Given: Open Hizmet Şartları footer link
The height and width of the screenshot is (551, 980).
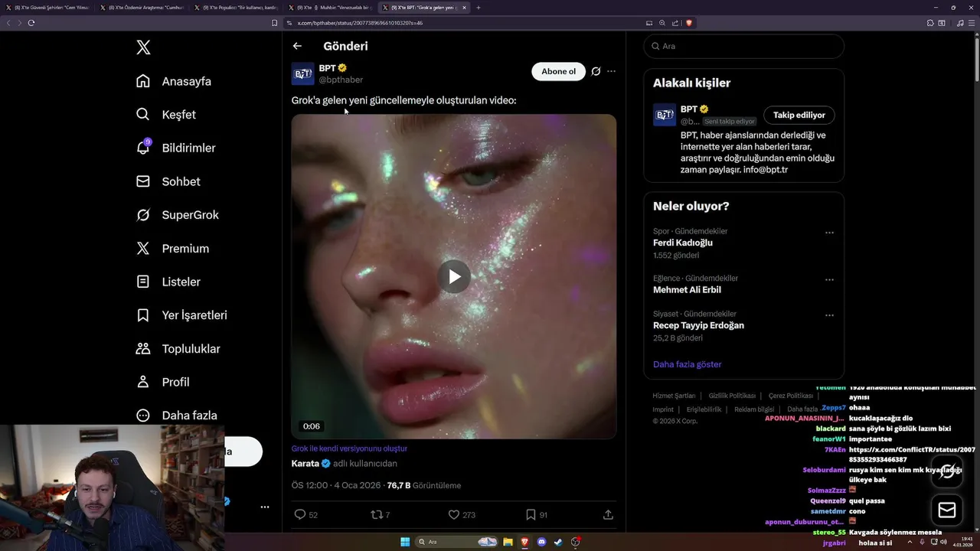Looking at the screenshot, I should (x=674, y=396).
